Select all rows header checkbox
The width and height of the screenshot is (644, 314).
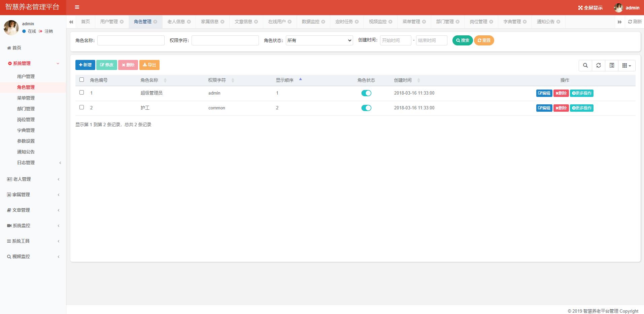click(81, 80)
